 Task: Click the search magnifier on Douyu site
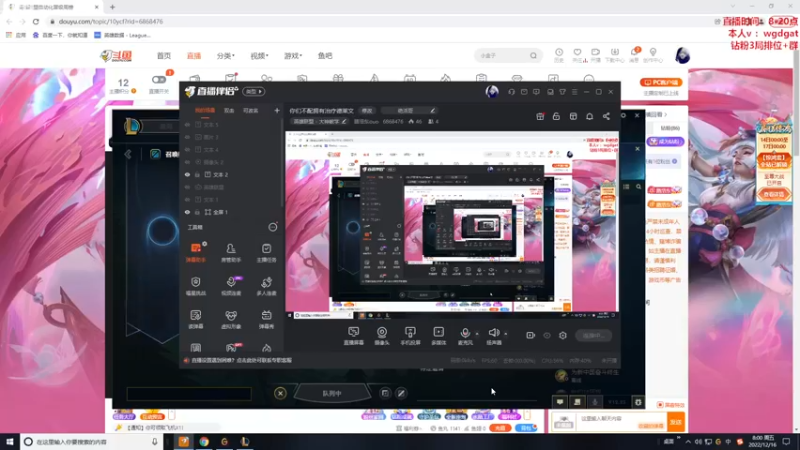point(533,56)
